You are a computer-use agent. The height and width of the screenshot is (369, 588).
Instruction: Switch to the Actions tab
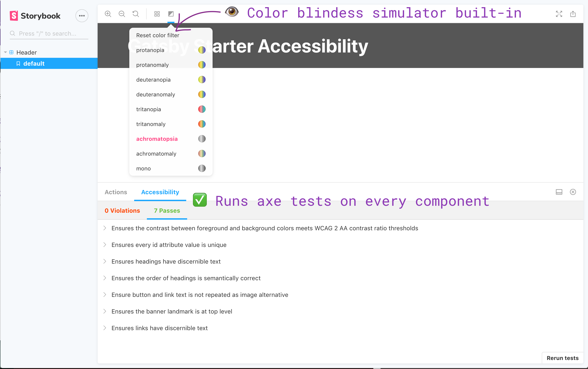click(116, 192)
